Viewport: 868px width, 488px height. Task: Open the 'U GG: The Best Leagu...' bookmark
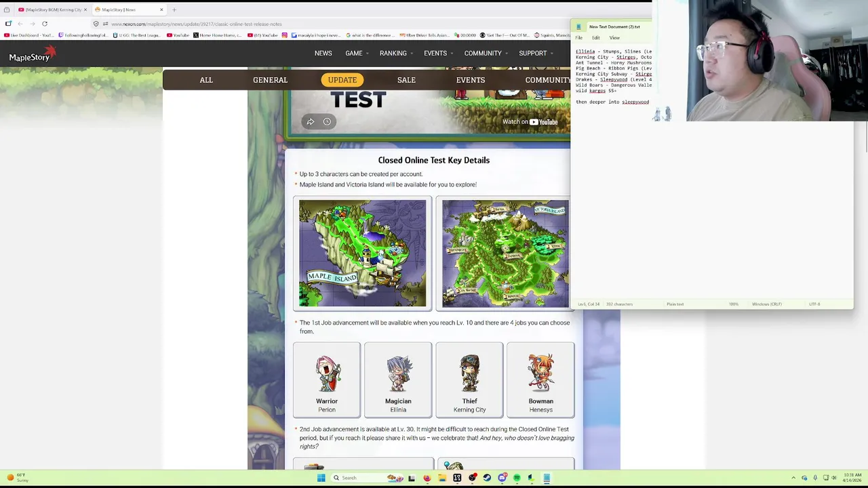tap(138, 35)
